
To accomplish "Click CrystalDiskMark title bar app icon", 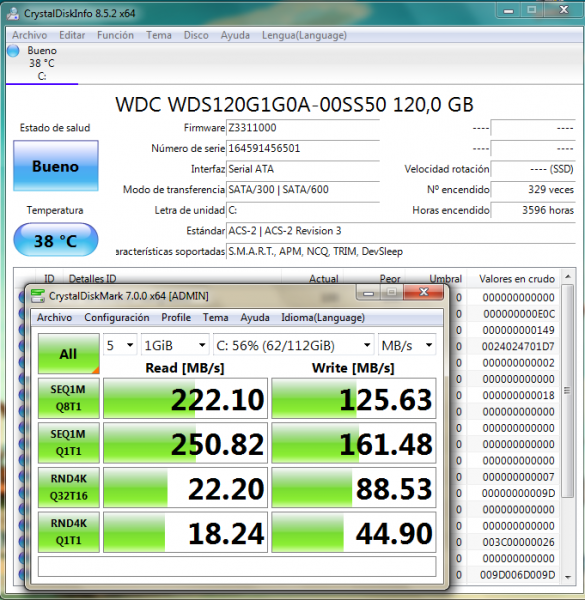I will [37, 296].
